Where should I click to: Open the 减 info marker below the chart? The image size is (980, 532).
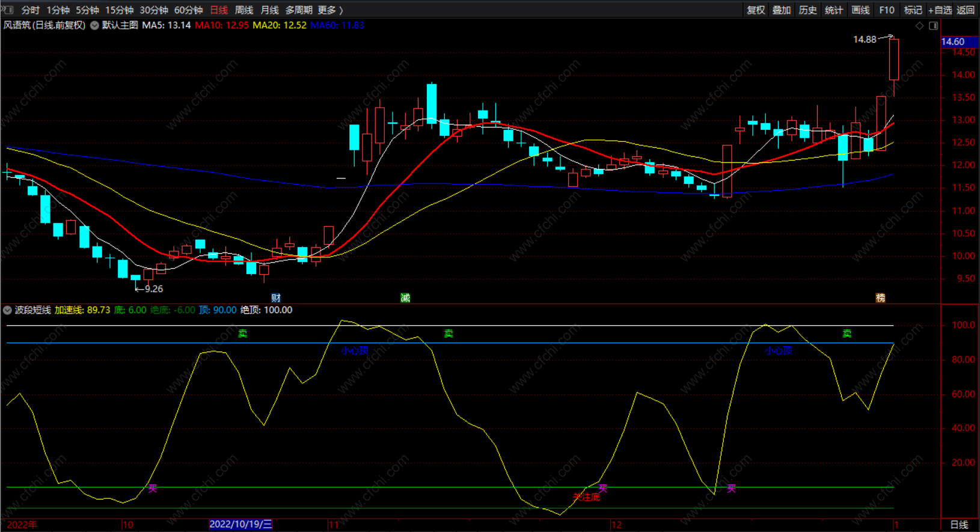coord(405,298)
